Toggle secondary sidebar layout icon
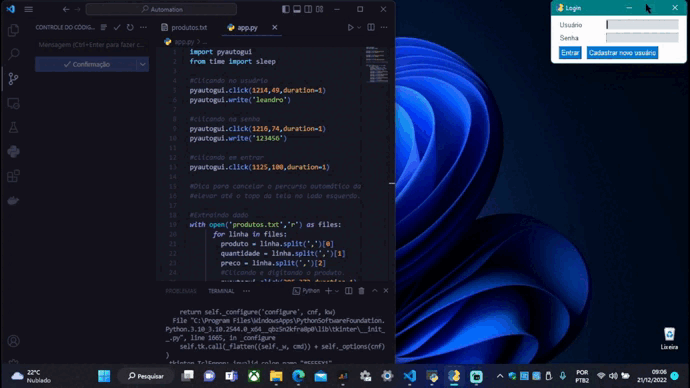The height and width of the screenshot is (388, 690). (308, 9)
